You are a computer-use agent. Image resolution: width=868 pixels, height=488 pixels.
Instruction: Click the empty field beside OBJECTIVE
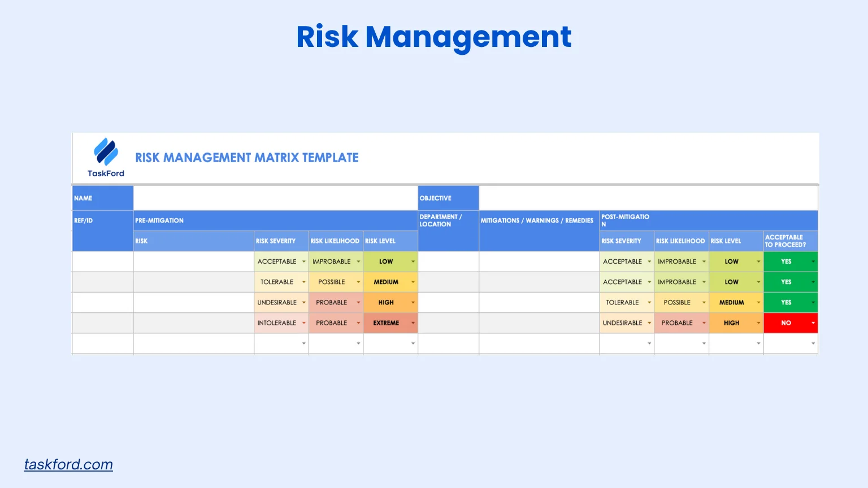coord(648,198)
